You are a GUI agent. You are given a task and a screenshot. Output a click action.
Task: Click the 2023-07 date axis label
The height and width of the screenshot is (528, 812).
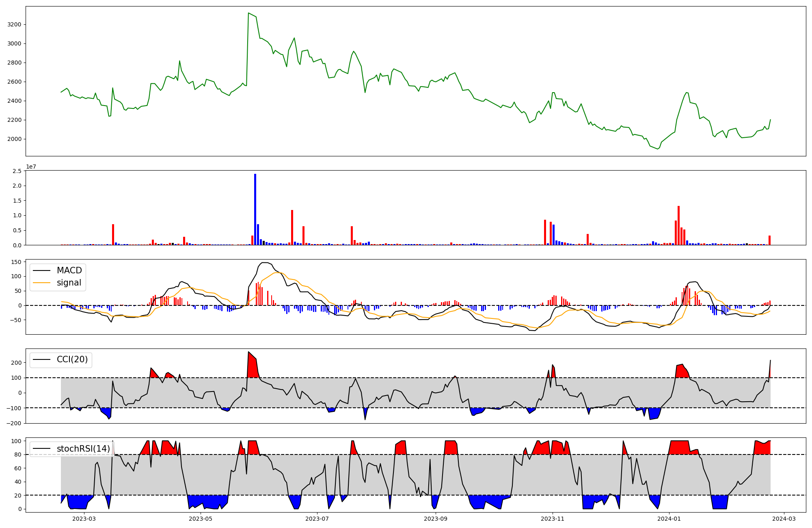pyautogui.click(x=317, y=519)
